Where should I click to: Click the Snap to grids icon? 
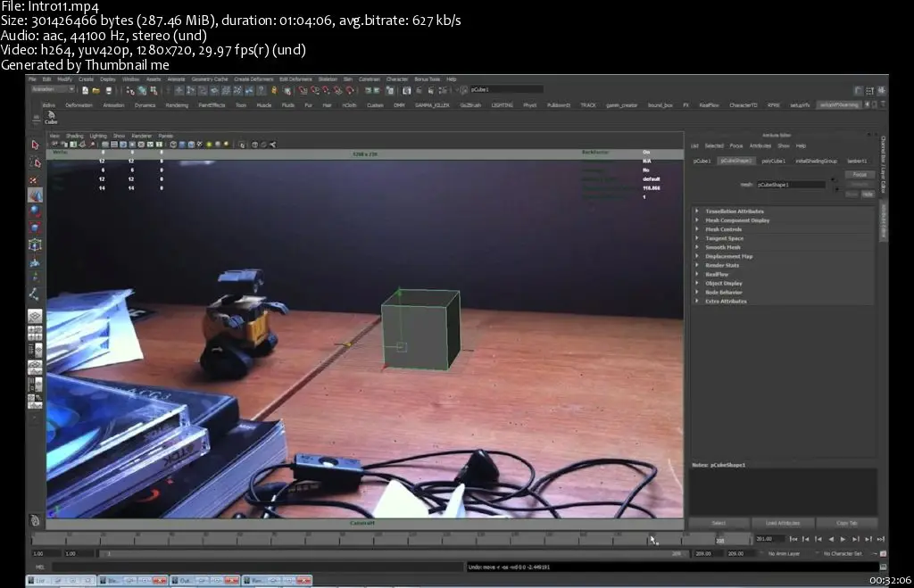tap(303, 90)
